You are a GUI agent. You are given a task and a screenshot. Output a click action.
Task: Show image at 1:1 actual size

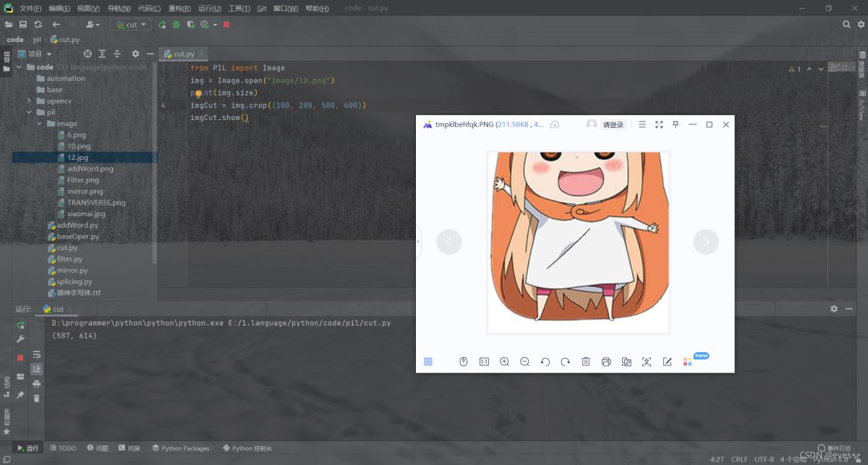click(x=484, y=362)
